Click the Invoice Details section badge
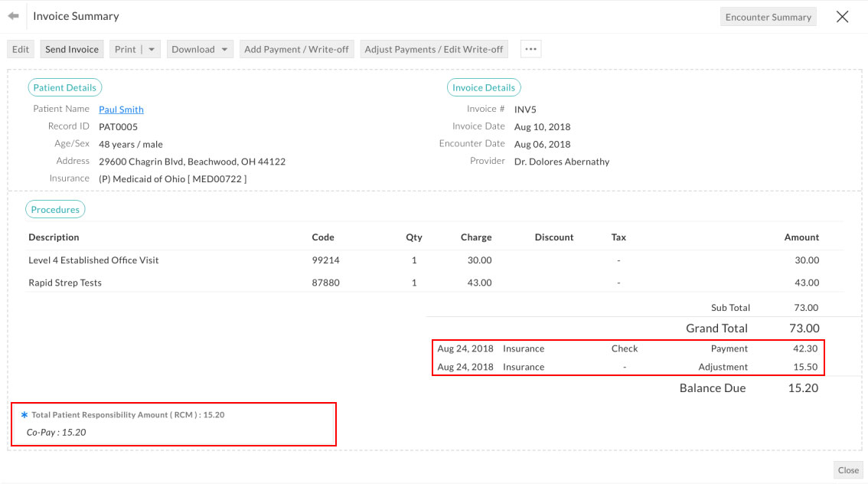Viewport: 868px width, 484px height. click(x=484, y=87)
